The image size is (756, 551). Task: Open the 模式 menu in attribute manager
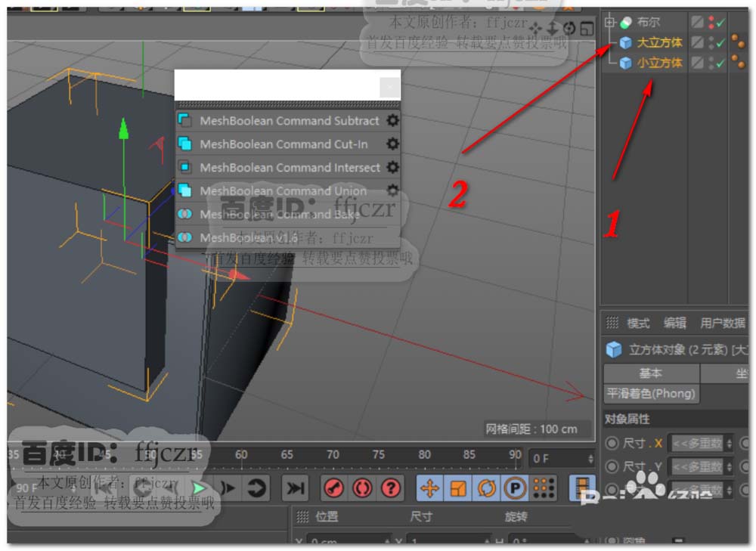coord(639,323)
